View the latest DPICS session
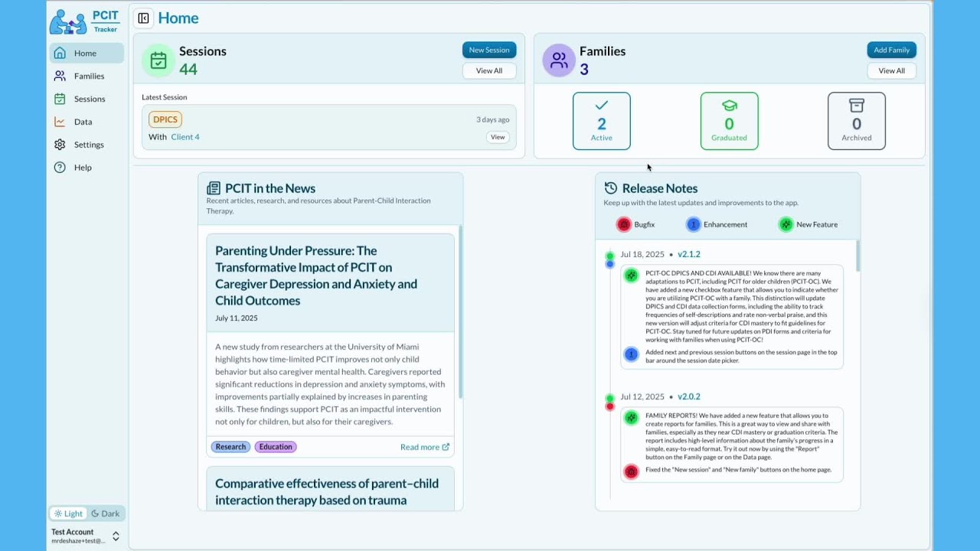 (498, 137)
